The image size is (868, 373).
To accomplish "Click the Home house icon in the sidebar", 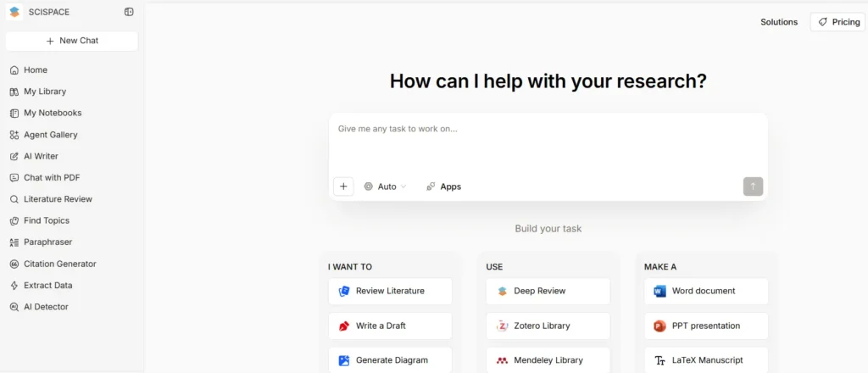I will 14,70.
